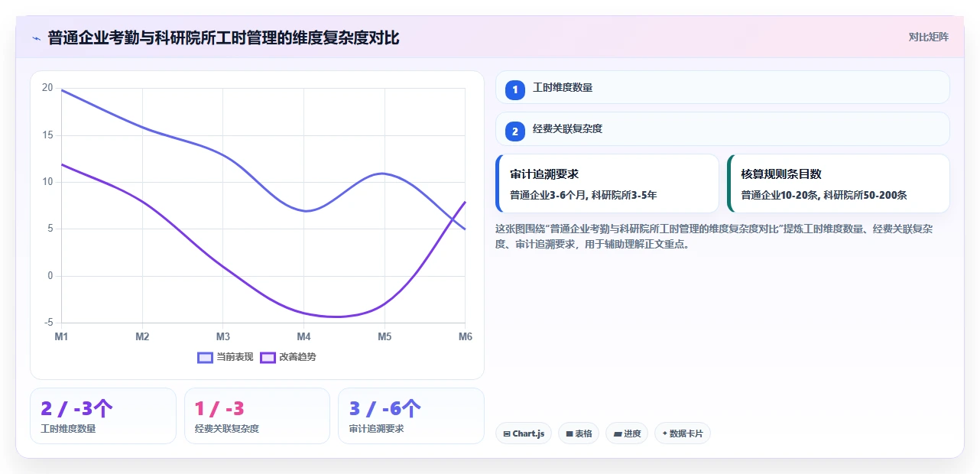Click the M2 x-axis label

tap(142, 336)
